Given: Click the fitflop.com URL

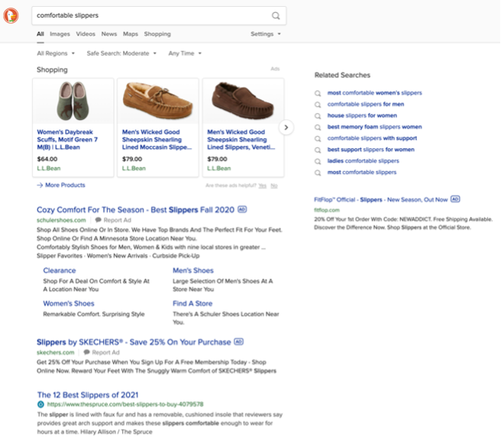Looking at the screenshot, I should tap(327, 210).
